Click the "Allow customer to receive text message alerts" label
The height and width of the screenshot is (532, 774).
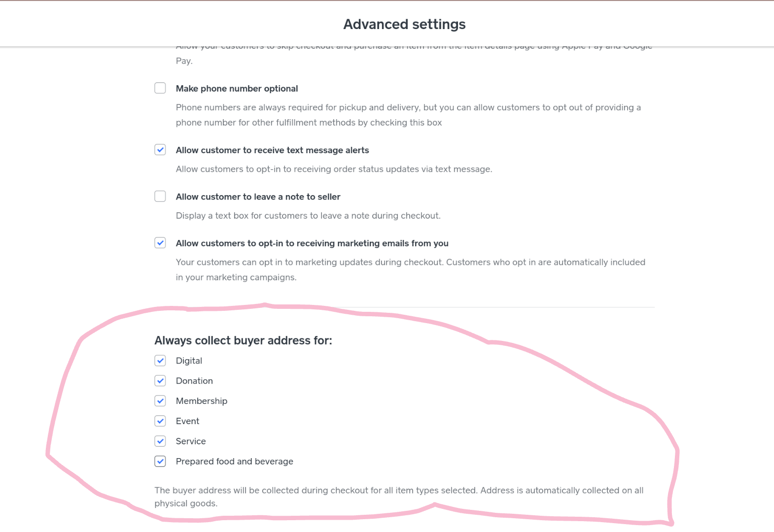point(272,150)
